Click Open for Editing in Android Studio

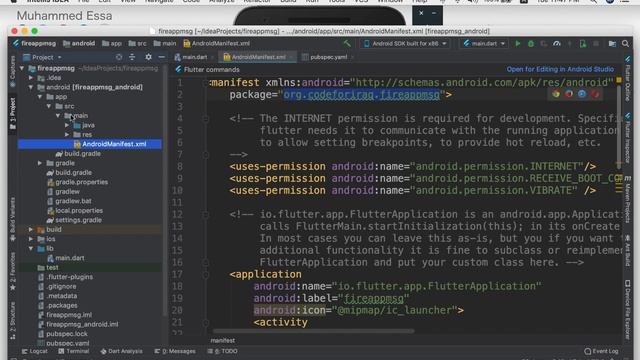(560, 69)
